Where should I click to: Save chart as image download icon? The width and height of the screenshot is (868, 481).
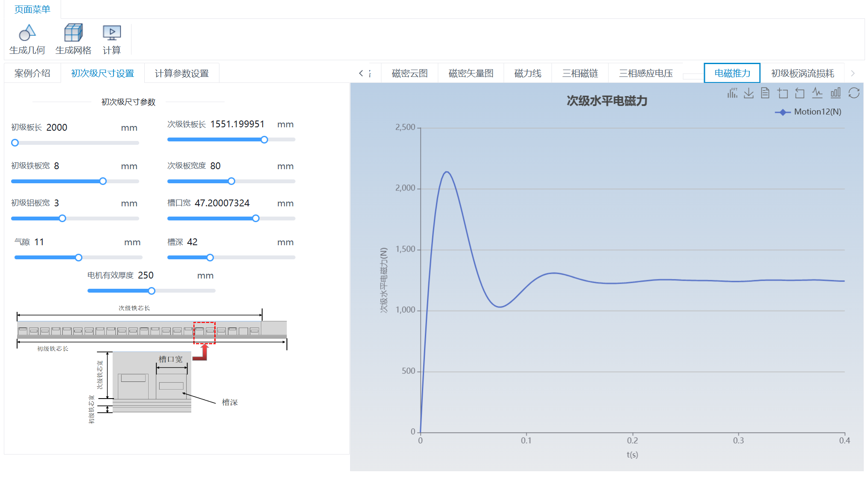pos(748,93)
